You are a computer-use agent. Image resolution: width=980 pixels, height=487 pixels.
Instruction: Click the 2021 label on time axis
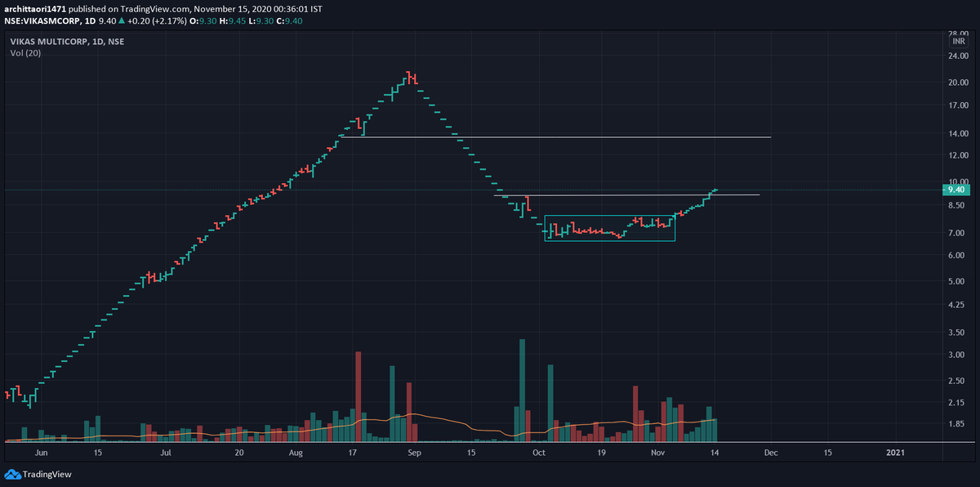click(895, 452)
